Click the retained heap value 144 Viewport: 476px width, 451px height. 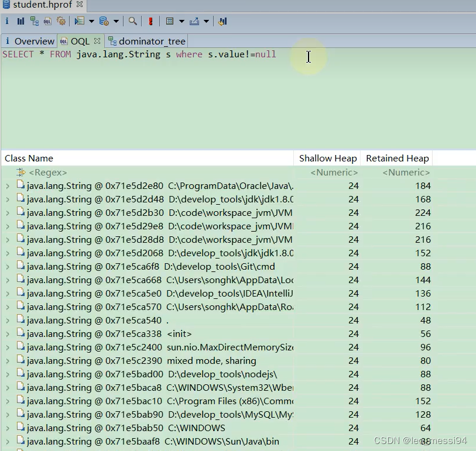click(x=423, y=280)
